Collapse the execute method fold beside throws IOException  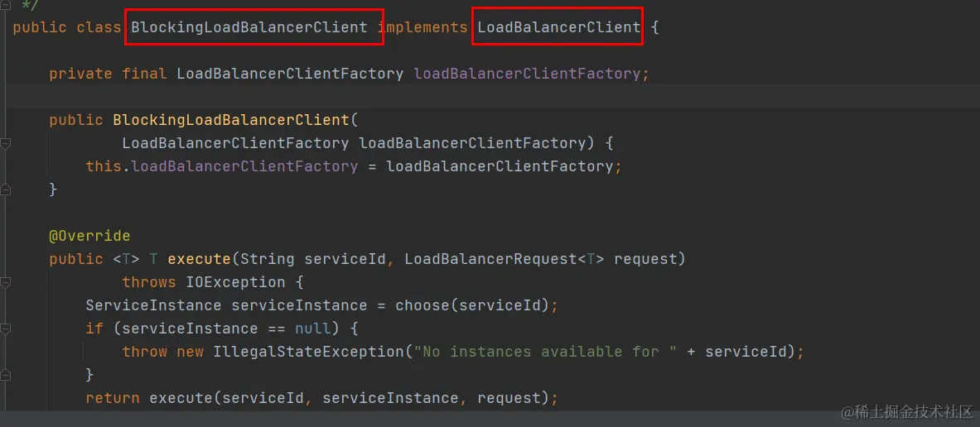6,283
